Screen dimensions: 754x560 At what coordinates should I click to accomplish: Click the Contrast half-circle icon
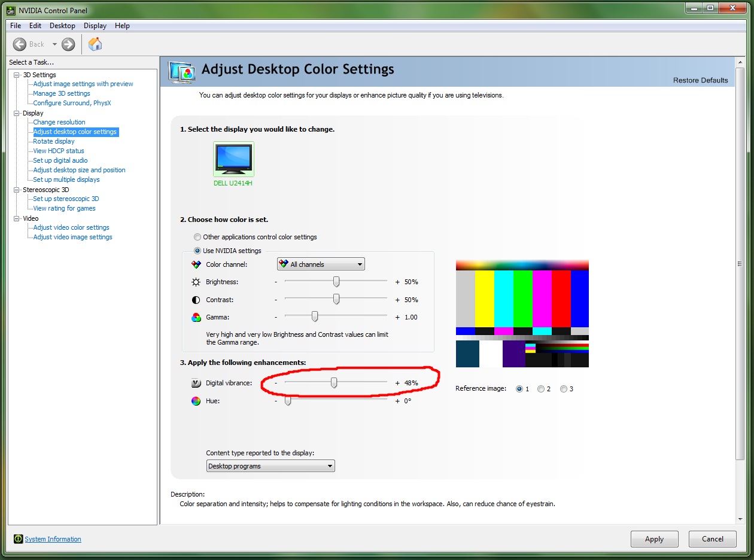[196, 300]
